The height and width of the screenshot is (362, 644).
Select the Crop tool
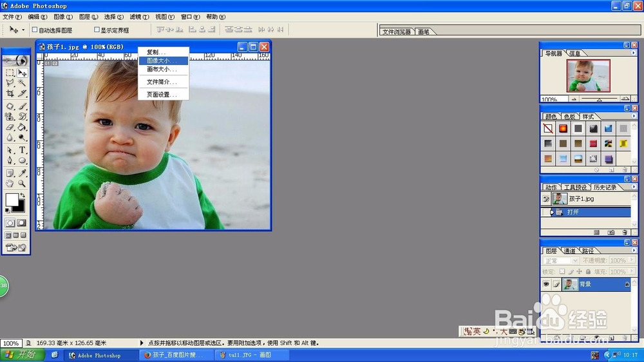click(10, 93)
